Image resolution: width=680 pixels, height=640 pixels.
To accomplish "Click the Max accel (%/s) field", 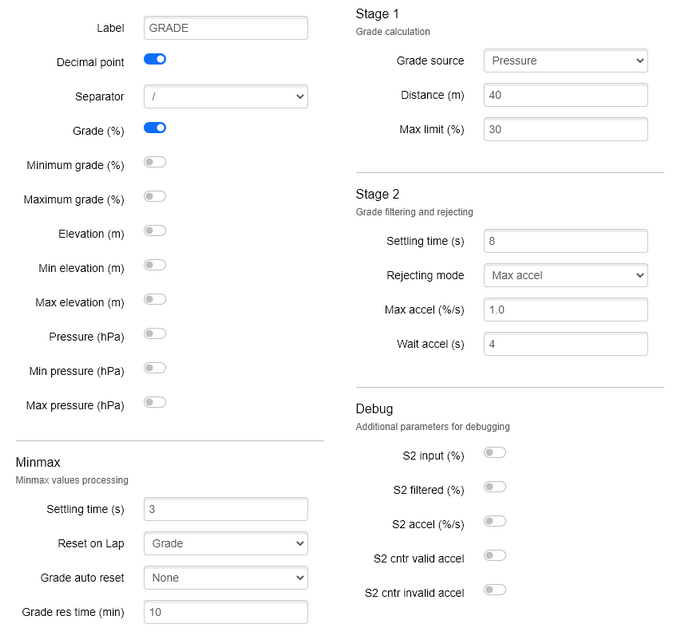I will pyautogui.click(x=566, y=309).
